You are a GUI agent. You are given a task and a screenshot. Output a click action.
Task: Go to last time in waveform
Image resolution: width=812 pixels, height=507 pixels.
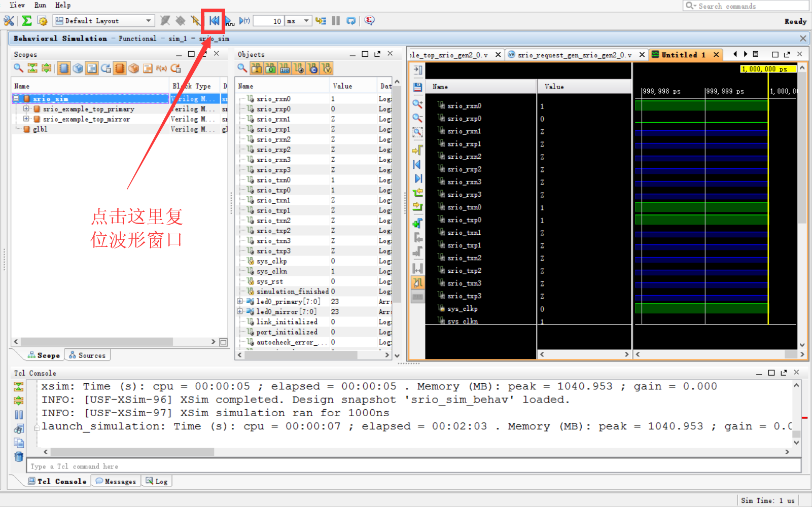point(417,178)
